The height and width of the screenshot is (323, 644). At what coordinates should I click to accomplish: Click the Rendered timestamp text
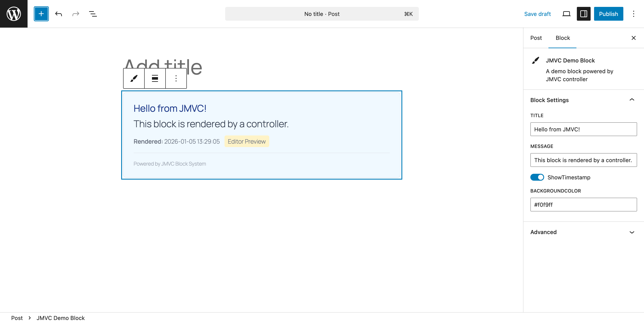click(176, 141)
